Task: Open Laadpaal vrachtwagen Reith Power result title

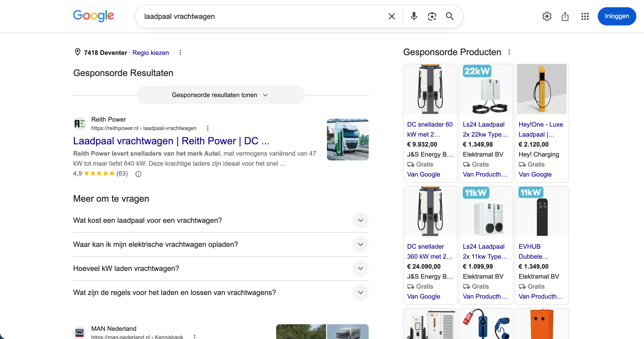Action: click(x=171, y=141)
